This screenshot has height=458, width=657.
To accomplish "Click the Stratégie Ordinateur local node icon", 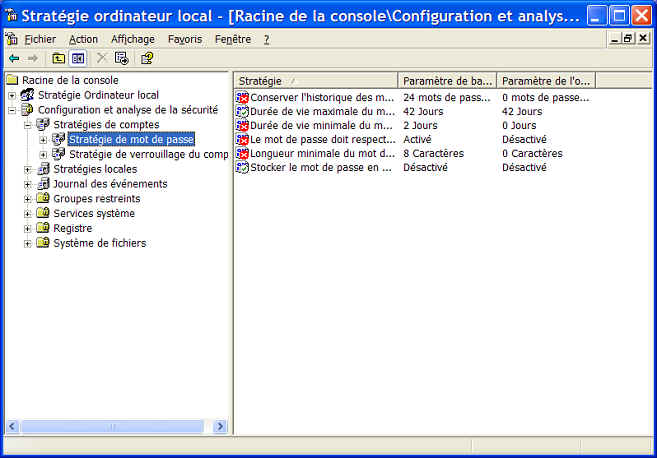I will point(28,95).
